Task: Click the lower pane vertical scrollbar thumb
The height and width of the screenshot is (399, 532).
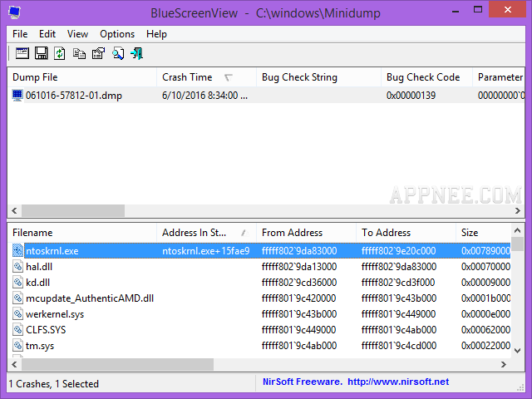Action: (x=517, y=244)
